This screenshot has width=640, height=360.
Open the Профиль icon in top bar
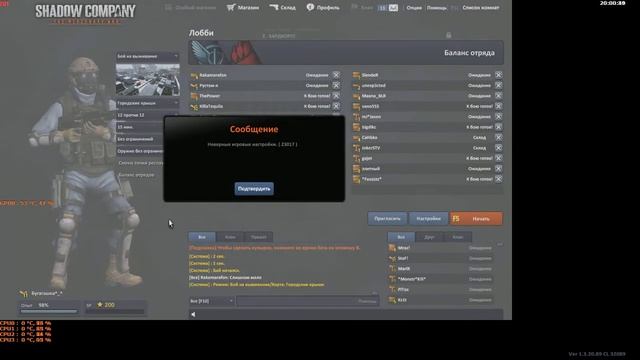pos(310,7)
